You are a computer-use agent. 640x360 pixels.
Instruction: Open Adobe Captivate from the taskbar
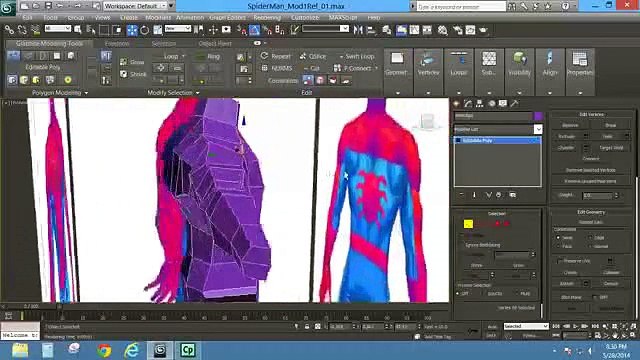(187, 350)
